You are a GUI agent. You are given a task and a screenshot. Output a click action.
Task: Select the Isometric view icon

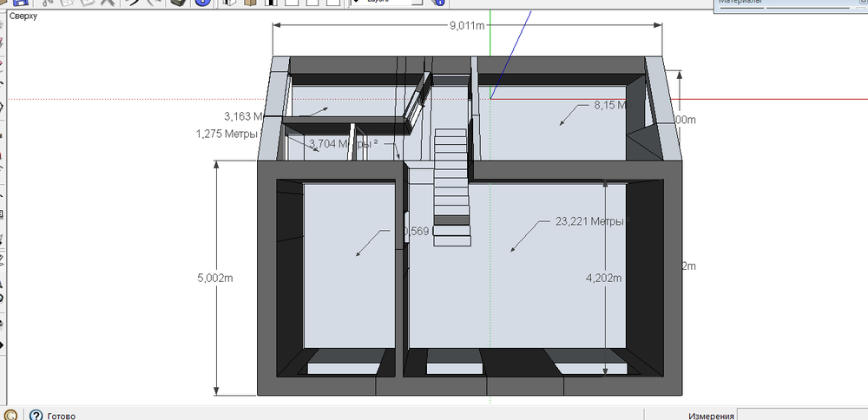click(x=229, y=3)
